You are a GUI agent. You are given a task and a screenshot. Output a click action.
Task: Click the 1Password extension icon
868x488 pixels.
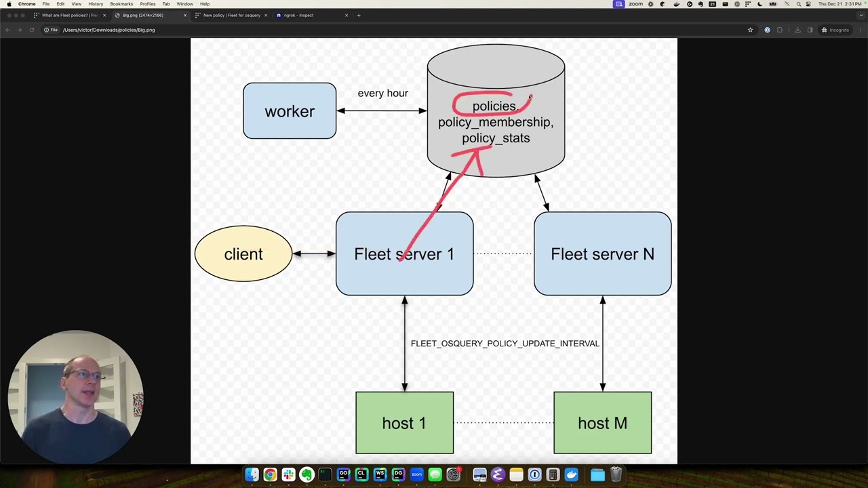(x=767, y=30)
